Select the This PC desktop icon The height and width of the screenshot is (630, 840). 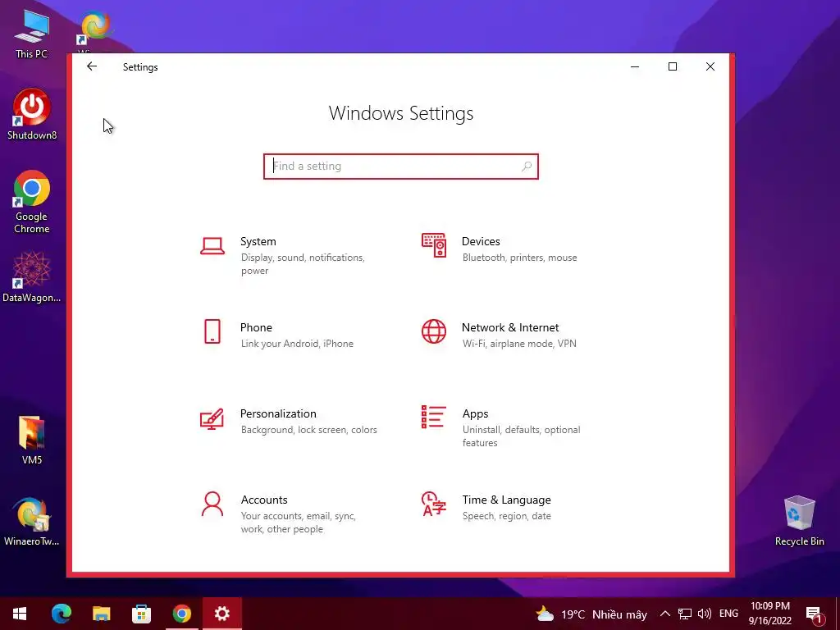coord(31,33)
